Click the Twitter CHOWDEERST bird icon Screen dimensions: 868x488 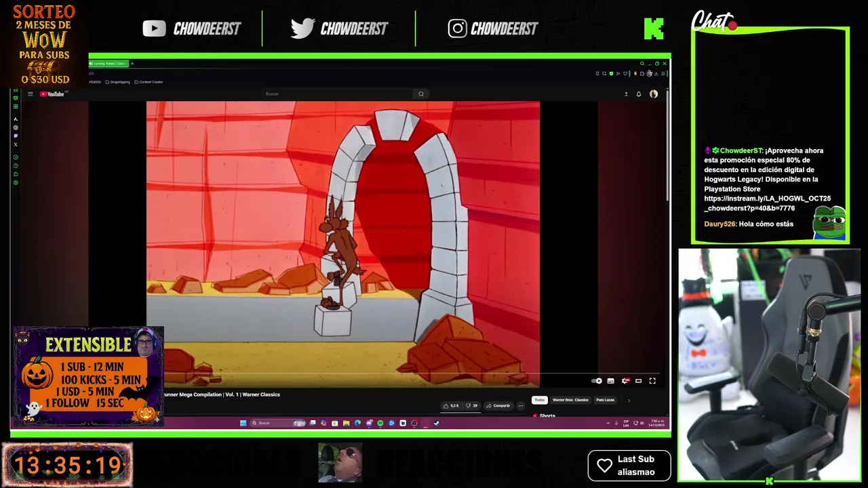pos(302,28)
